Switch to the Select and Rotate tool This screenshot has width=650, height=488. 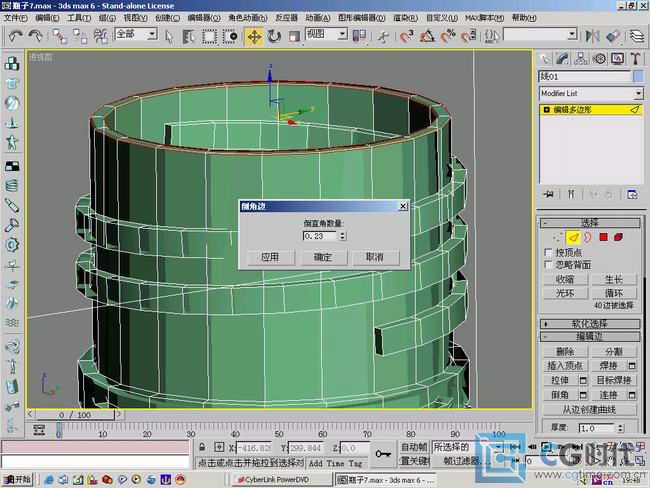pyautogui.click(x=274, y=36)
